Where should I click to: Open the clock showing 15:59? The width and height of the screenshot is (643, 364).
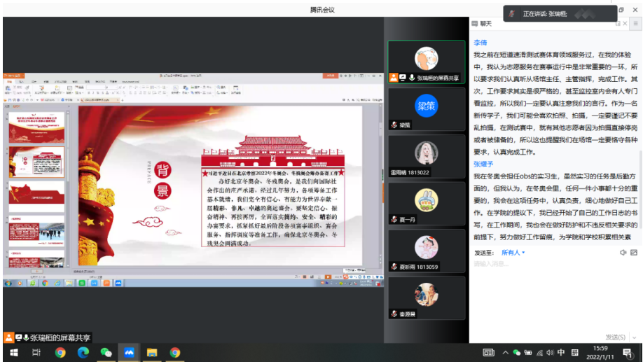click(x=600, y=353)
